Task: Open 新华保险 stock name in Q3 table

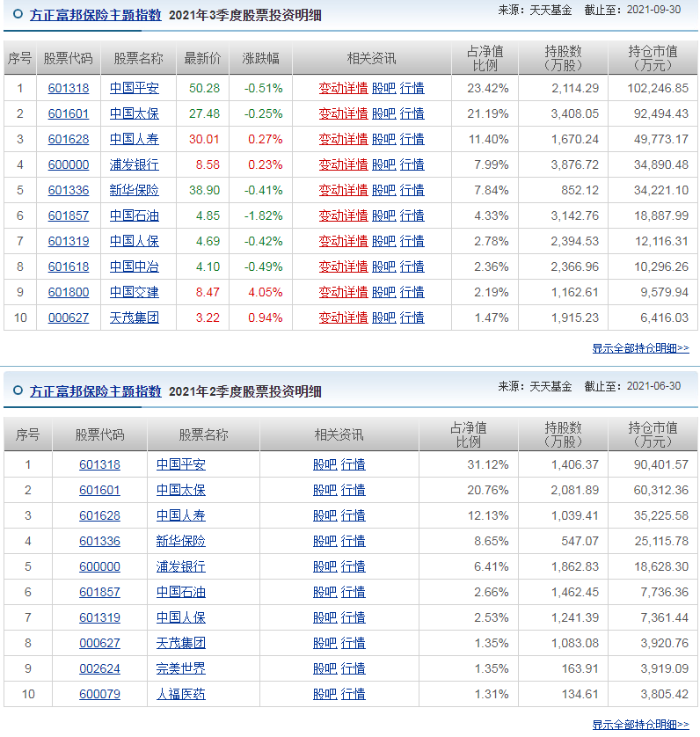Action: click(x=134, y=190)
